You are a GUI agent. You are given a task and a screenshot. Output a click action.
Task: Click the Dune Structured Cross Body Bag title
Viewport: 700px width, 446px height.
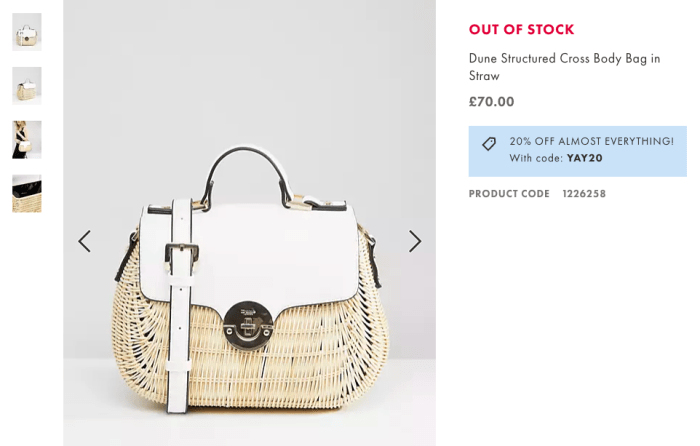pyautogui.click(x=564, y=67)
